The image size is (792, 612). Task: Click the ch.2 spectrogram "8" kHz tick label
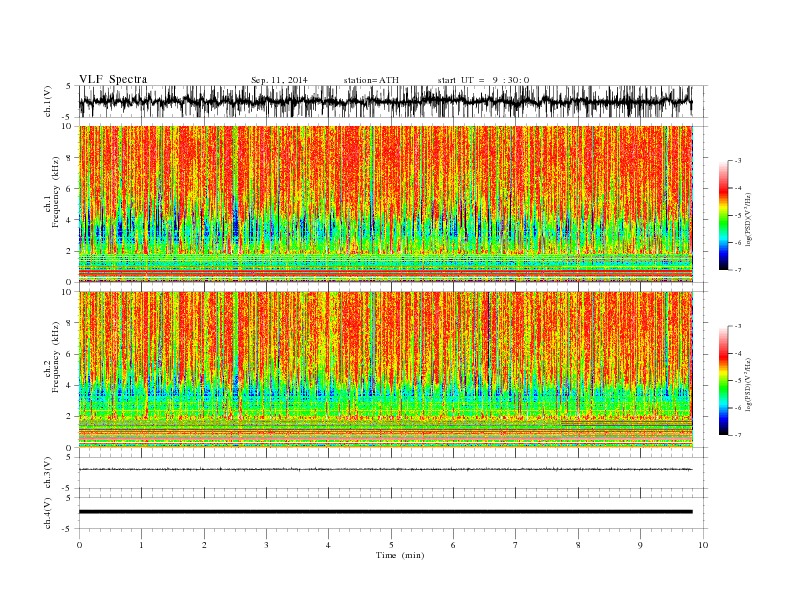pos(70,323)
